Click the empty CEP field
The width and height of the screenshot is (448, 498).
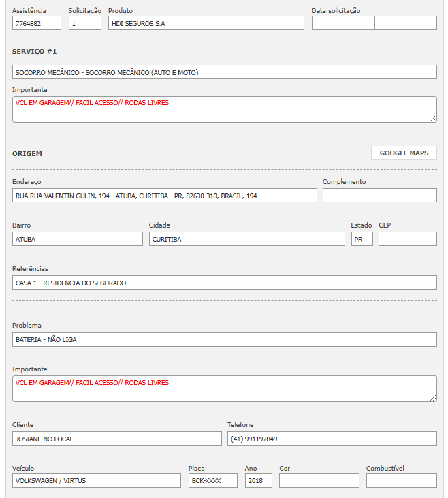[407, 239]
